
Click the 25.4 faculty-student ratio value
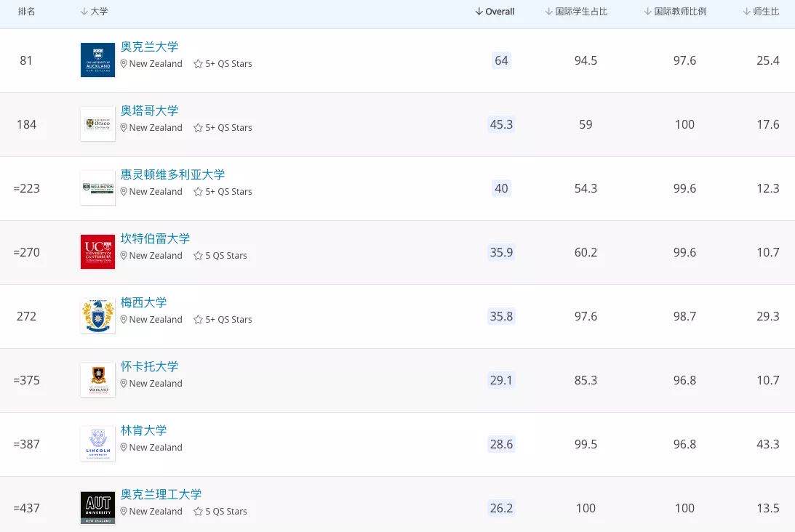(768, 60)
